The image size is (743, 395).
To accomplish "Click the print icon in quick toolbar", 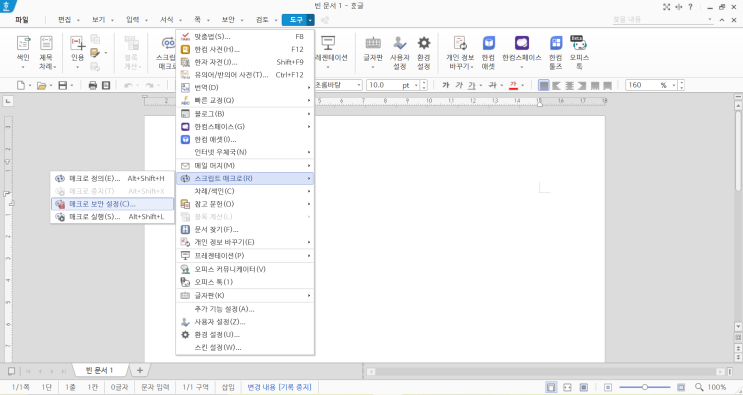I will [x=93, y=85].
